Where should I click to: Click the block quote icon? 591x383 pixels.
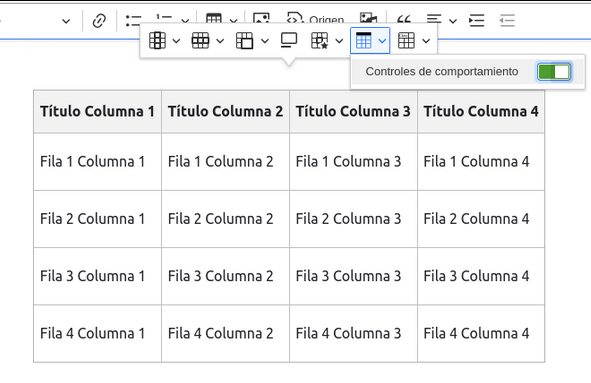click(404, 20)
